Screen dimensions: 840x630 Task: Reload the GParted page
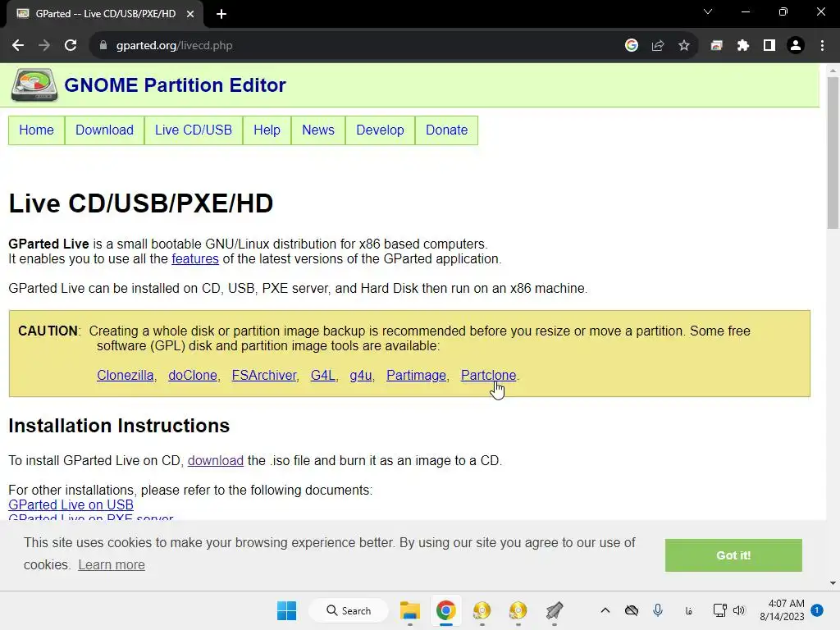click(x=71, y=46)
